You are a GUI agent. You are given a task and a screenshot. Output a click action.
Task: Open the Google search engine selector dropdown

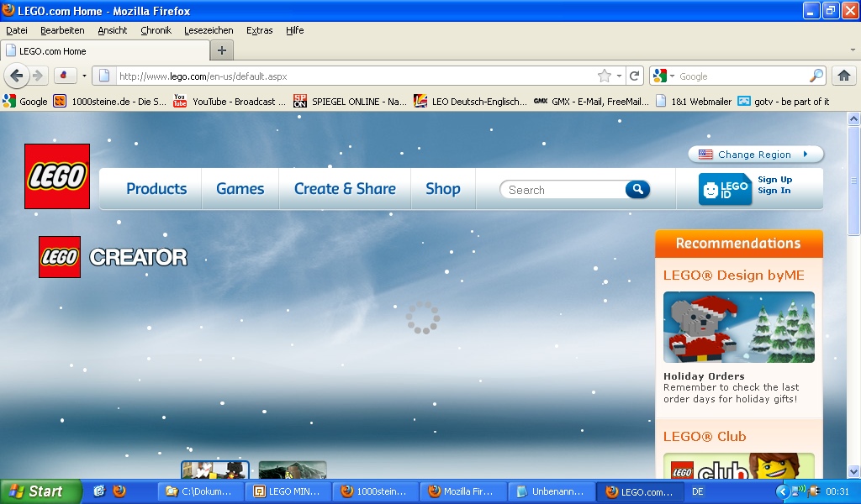pyautogui.click(x=664, y=76)
